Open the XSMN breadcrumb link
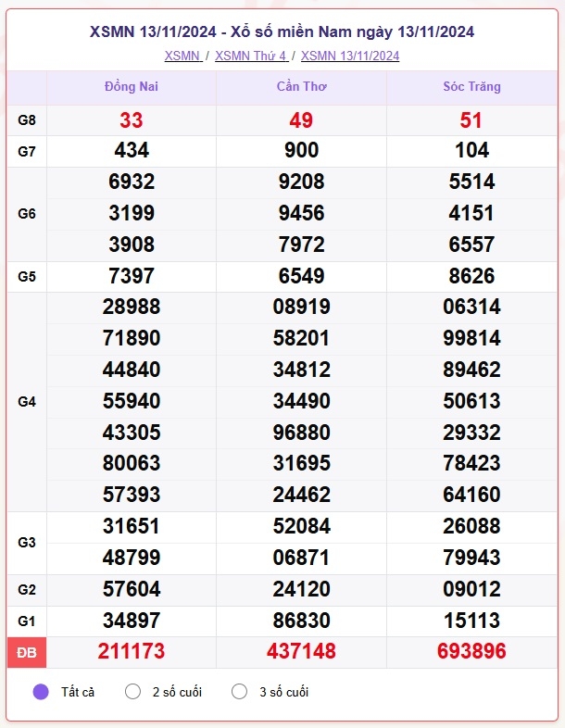 tap(182, 56)
